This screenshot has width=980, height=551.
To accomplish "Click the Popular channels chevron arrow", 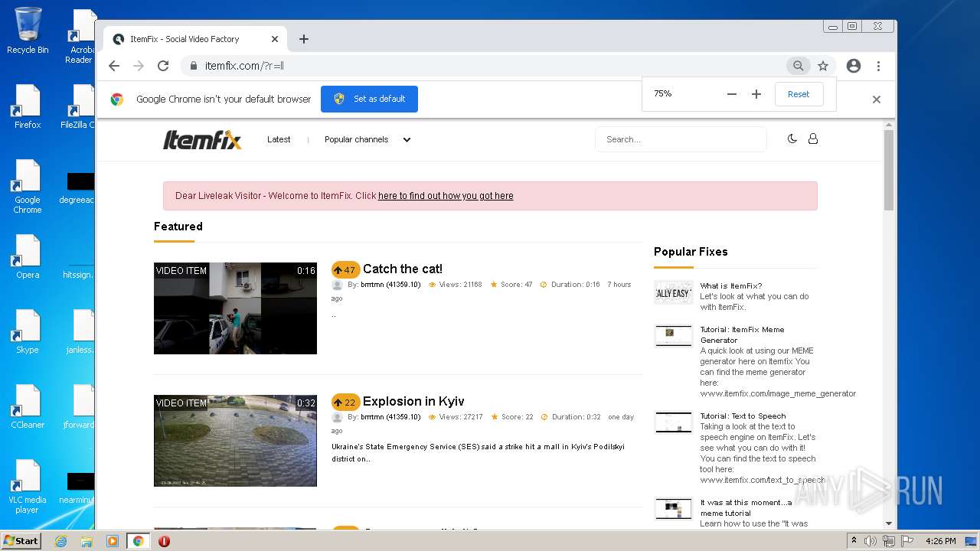I will pyautogui.click(x=407, y=140).
